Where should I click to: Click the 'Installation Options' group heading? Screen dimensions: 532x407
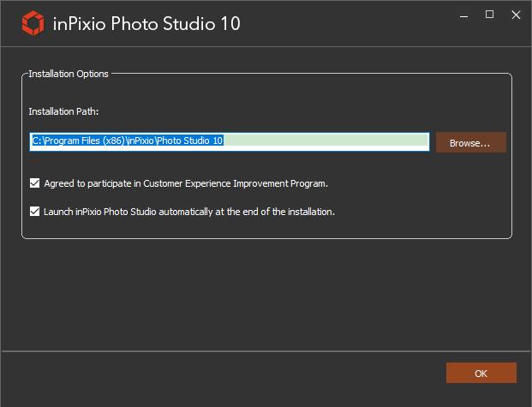pos(69,74)
